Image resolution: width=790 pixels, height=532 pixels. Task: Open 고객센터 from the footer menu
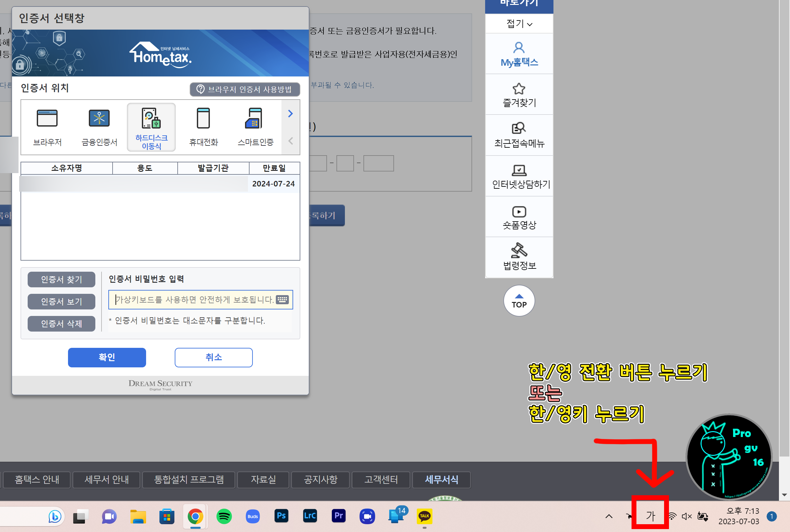point(381,480)
